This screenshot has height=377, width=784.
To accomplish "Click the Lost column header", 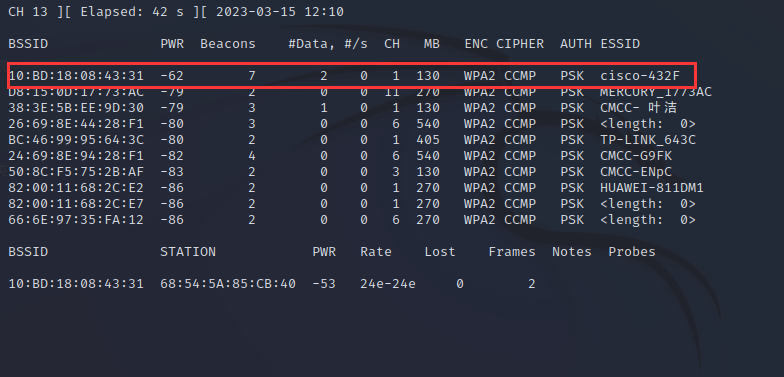I will [x=440, y=252].
